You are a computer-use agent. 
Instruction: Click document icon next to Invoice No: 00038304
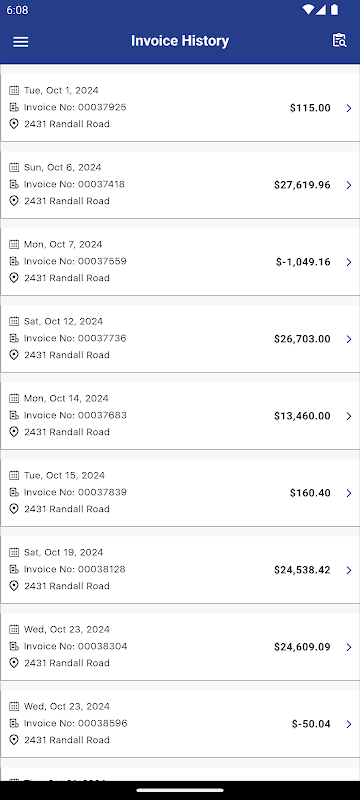(x=14, y=646)
